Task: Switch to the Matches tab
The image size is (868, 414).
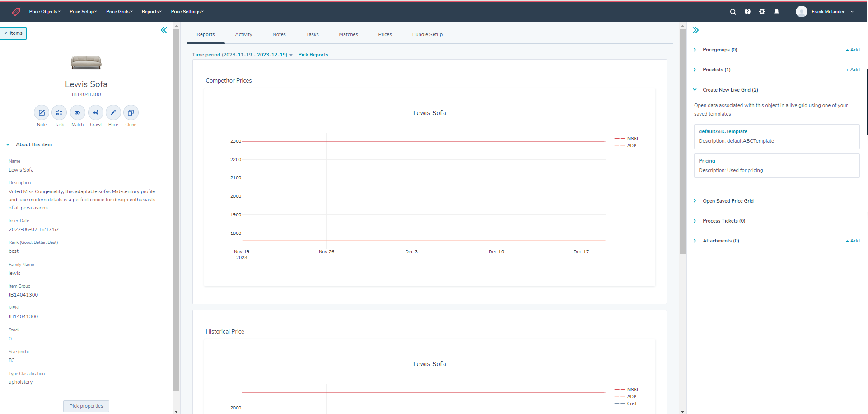Action: click(x=348, y=35)
